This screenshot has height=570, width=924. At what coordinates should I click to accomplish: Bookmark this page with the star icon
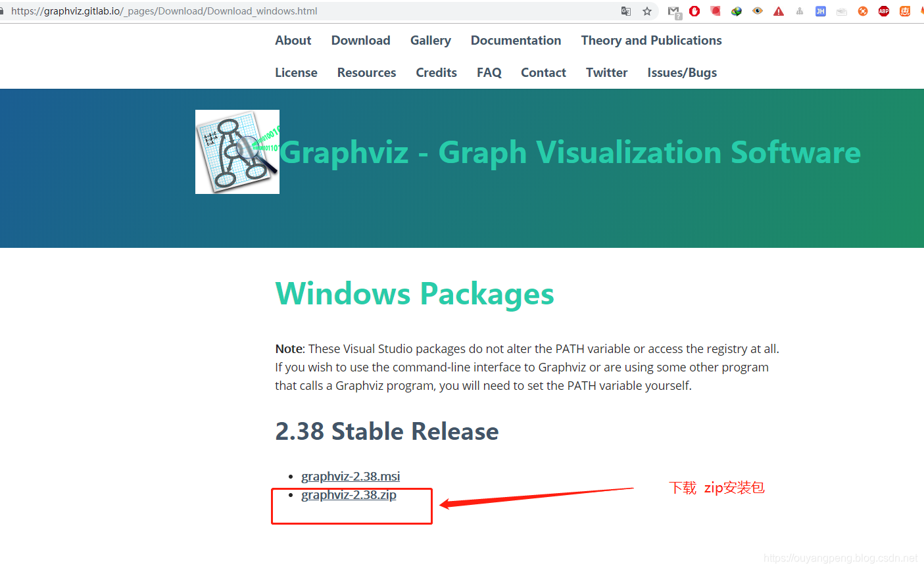point(647,11)
